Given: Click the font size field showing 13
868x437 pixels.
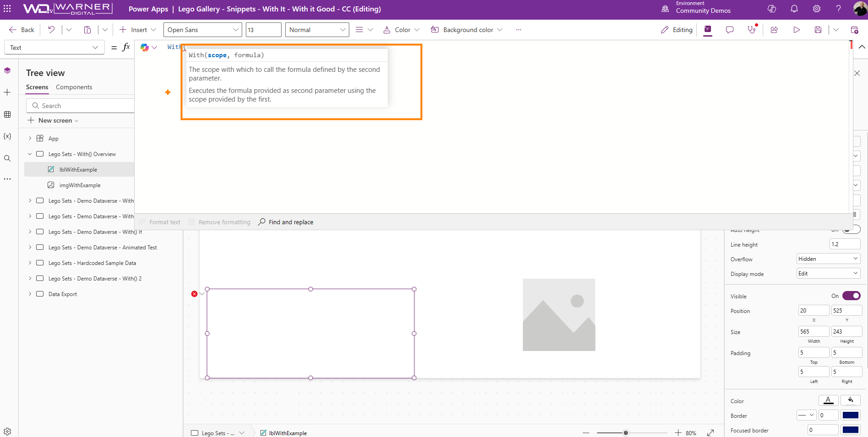Looking at the screenshot, I should (263, 30).
